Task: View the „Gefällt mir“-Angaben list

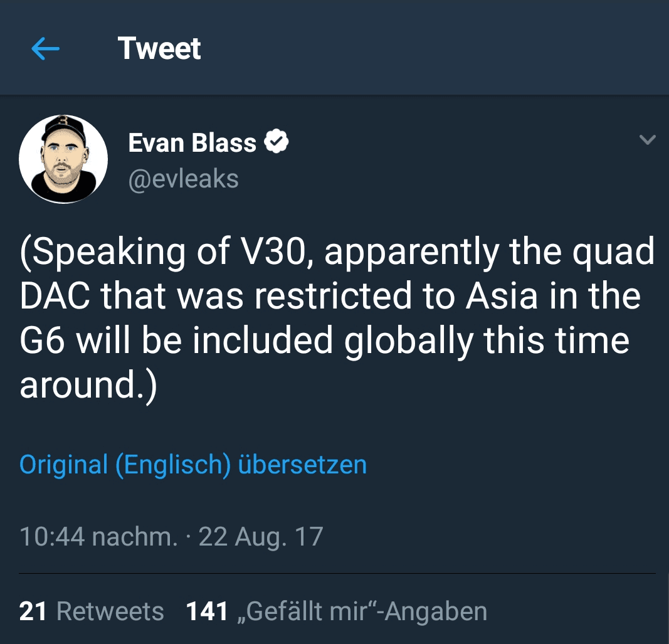Action: [362, 611]
